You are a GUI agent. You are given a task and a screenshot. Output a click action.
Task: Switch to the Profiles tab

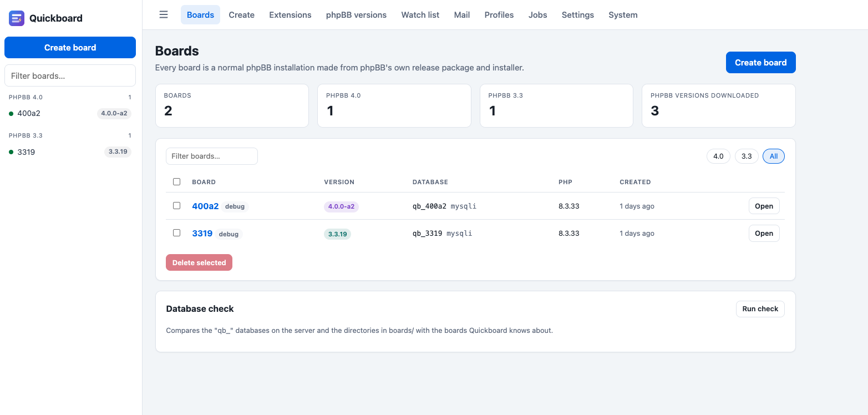coord(499,15)
